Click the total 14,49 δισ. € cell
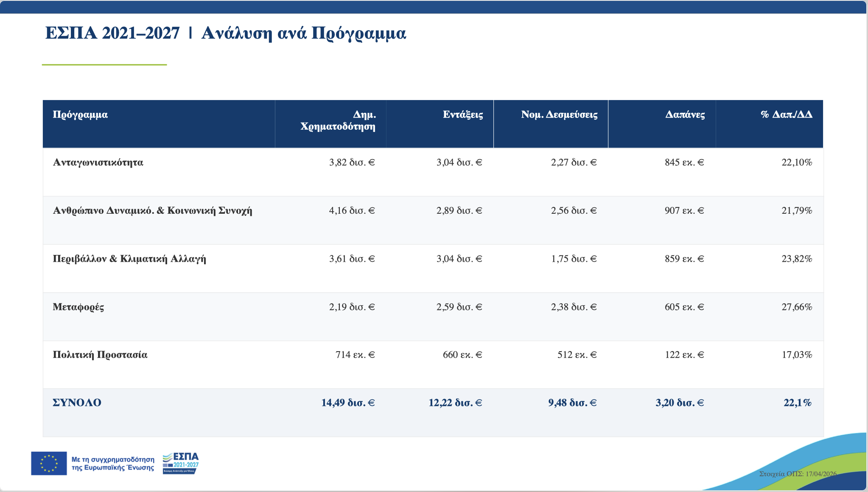Screen dimensions: 868x492 pyautogui.click(x=348, y=403)
